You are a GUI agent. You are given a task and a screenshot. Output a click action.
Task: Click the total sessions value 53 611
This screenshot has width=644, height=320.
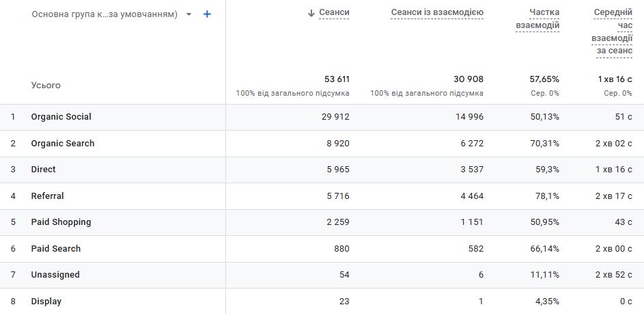point(337,79)
